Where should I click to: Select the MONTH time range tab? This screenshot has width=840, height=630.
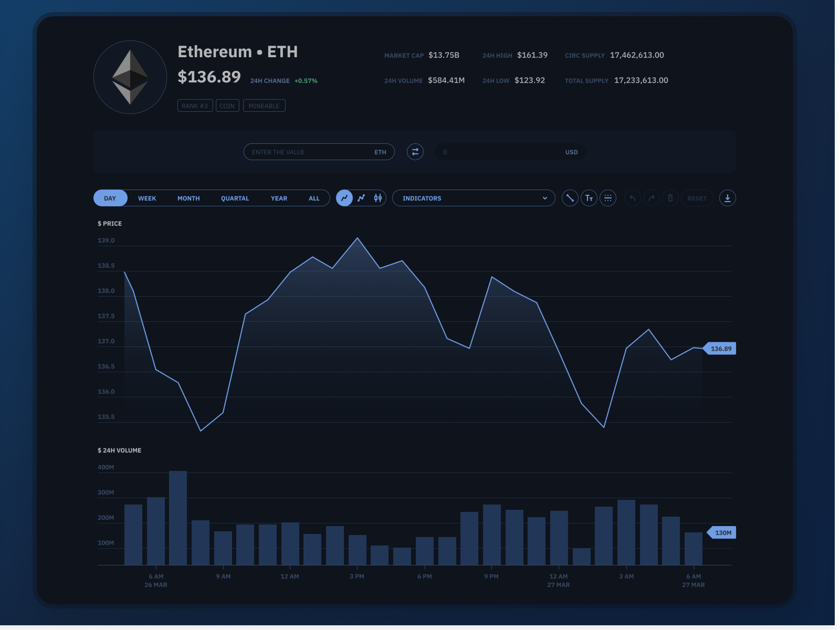coord(188,198)
